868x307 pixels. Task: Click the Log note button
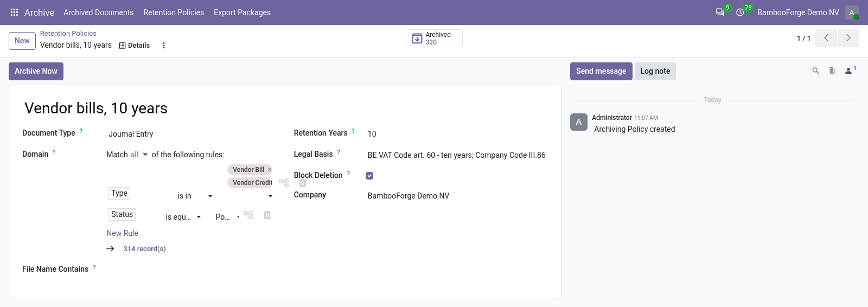click(x=655, y=71)
